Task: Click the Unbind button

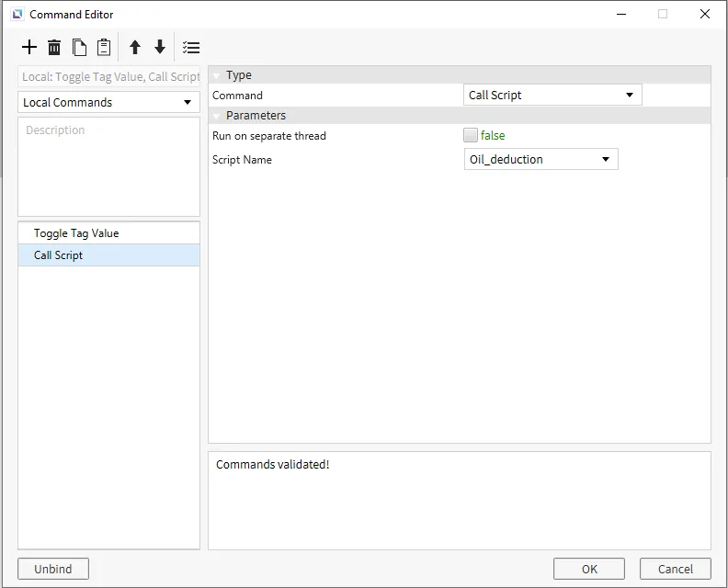Action: click(53, 569)
